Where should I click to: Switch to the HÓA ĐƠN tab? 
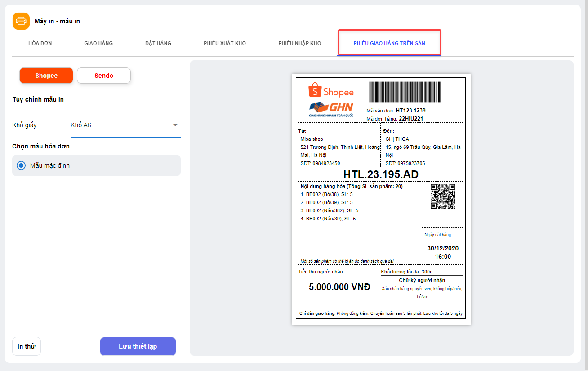[40, 43]
